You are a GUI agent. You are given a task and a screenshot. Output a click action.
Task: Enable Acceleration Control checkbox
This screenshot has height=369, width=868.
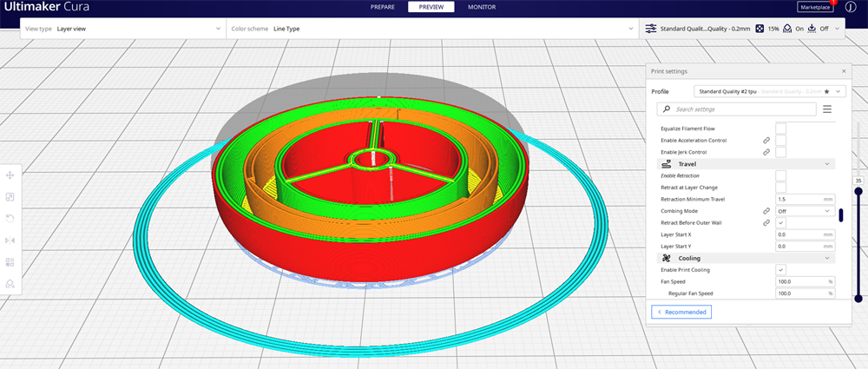click(780, 140)
